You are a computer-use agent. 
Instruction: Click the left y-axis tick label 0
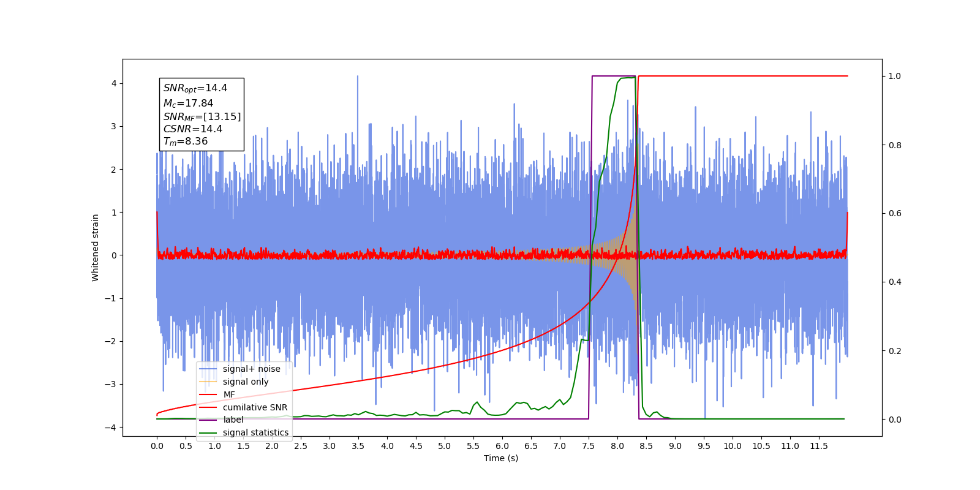point(114,255)
